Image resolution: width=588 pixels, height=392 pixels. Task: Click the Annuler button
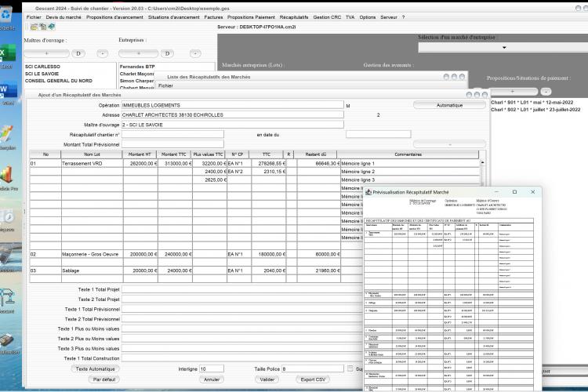click(x=212, y=379)
